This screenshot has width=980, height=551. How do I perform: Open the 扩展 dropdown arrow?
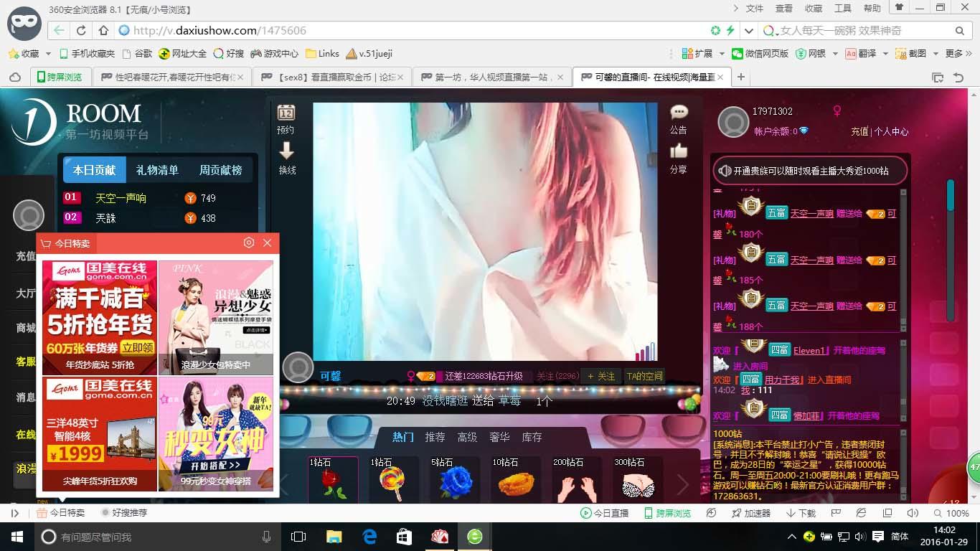[x=721, y=54]
